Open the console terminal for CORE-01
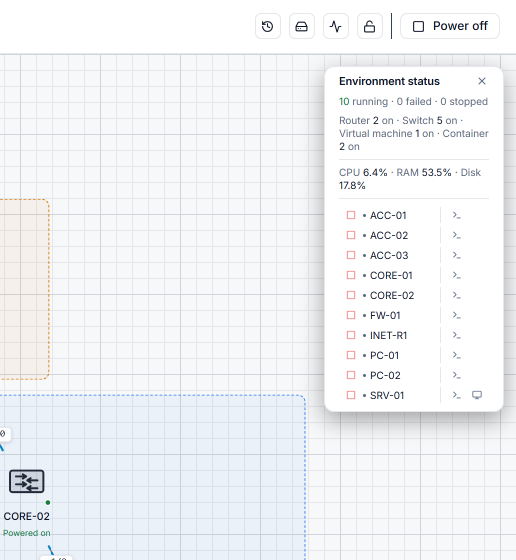 click(x=457, y=275)
